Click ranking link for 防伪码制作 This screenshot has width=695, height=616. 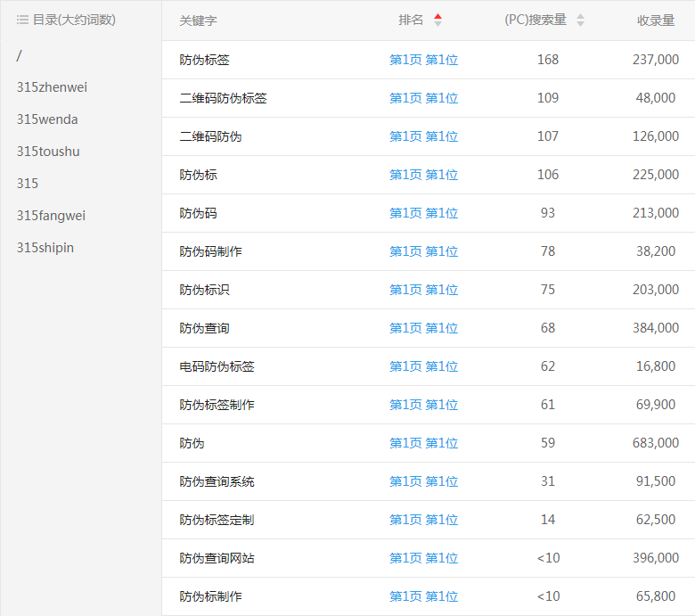[x=423, y=251]
